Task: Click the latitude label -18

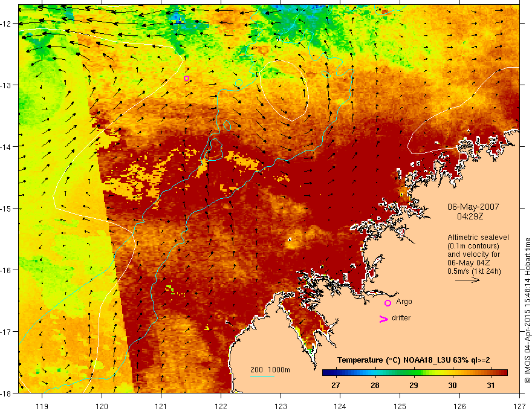Action: pos(7,393)
